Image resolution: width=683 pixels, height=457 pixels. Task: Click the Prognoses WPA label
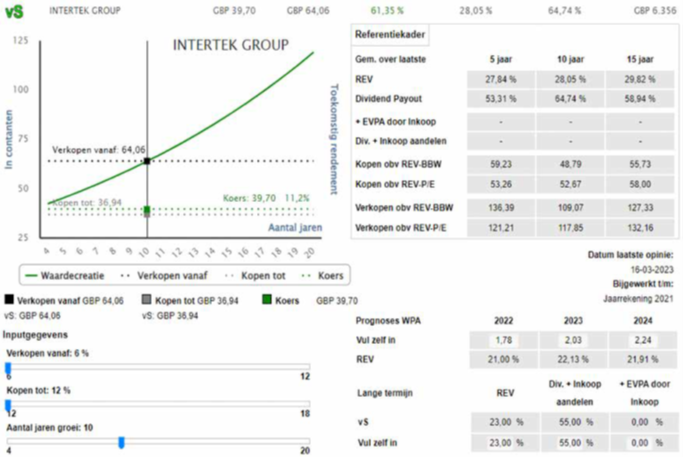(388, 321)
